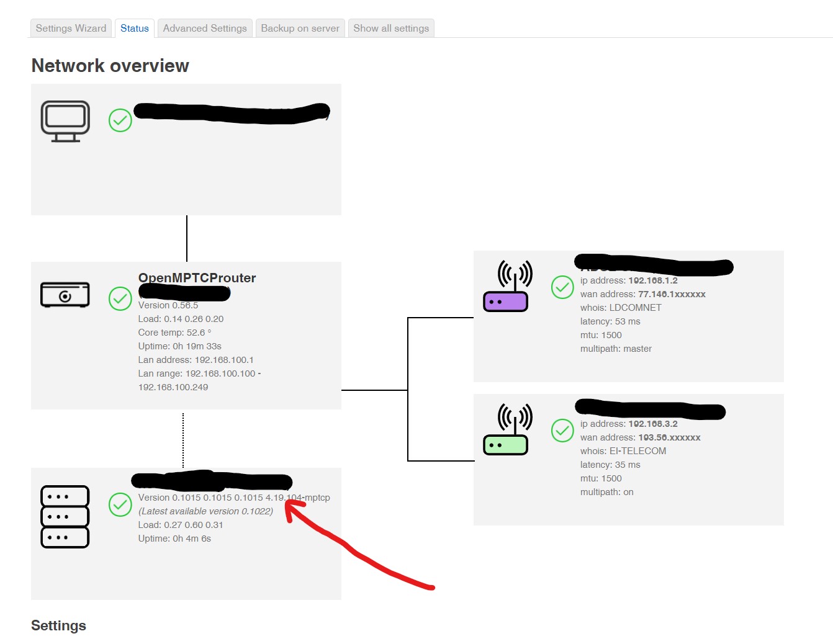
Task: Click 'whois: LDCOMNET' text
Action: pyautogui.click(x=621, y=308)
